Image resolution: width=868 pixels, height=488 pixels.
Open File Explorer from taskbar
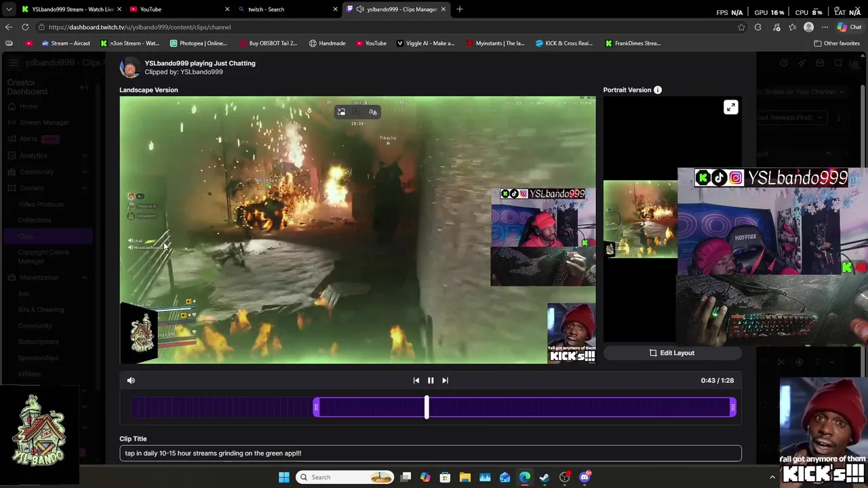[465, 477]
